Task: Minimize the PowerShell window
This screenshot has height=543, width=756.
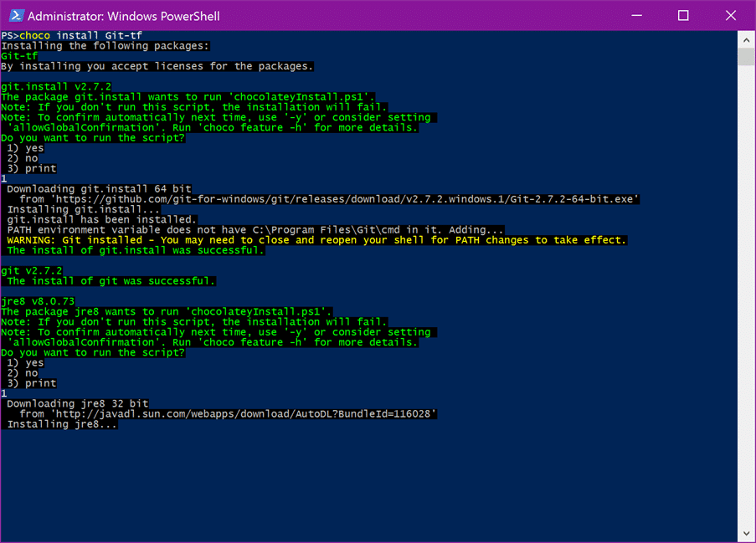Action: 637,15
